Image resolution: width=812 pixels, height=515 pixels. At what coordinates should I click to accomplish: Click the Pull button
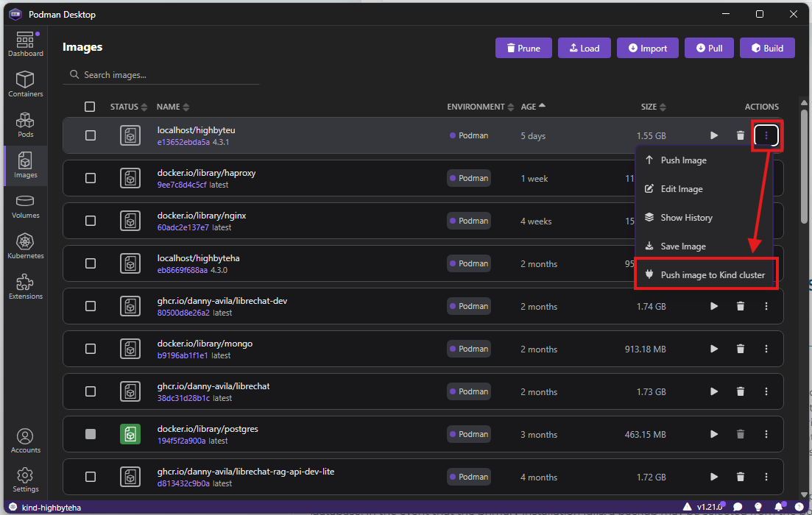click(x=709, y=49)
